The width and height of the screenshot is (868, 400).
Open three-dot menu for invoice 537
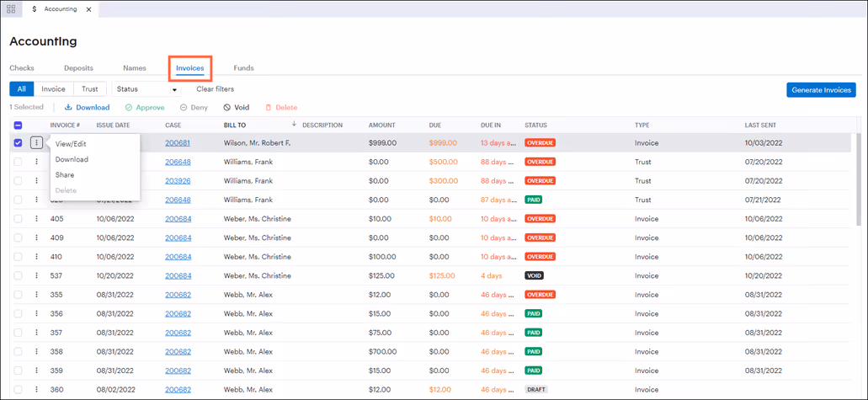[x=36, y=275]
